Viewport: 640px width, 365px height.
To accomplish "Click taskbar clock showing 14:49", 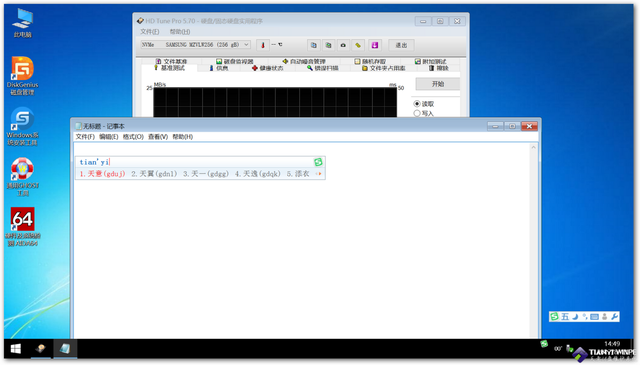I will (x=612, y=344).
